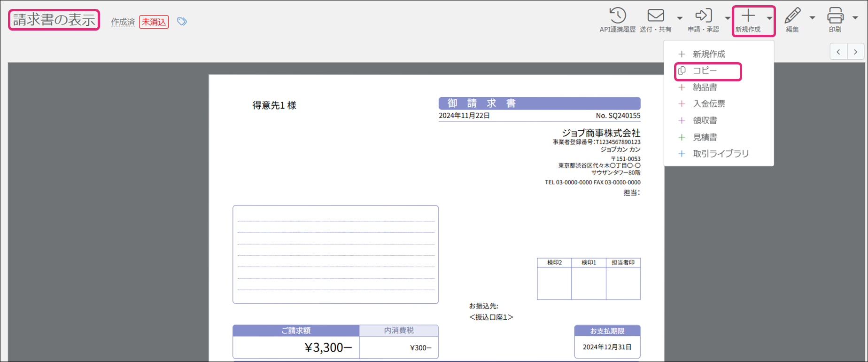The image size is (868, 362).
Task: Click the blue tag icon
Action: [182, 22]
